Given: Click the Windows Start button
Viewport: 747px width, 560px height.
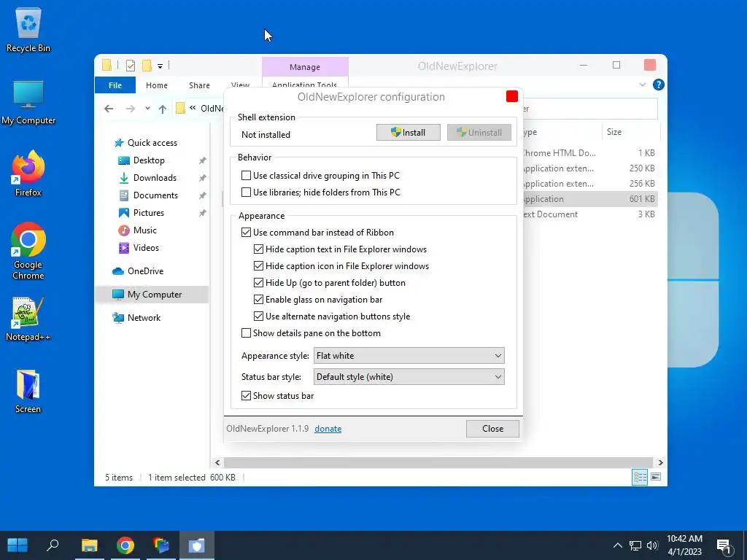Looking at the screenshot, I should click(18, 545).
